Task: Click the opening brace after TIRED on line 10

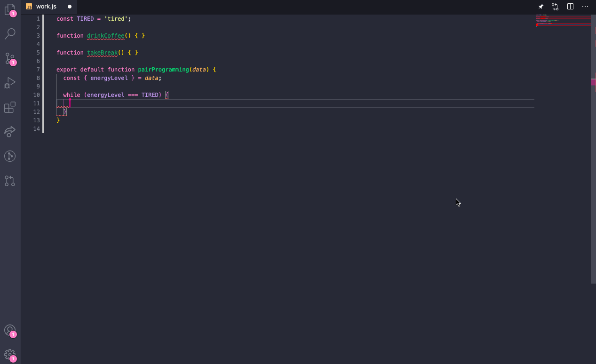Action: 167,95
